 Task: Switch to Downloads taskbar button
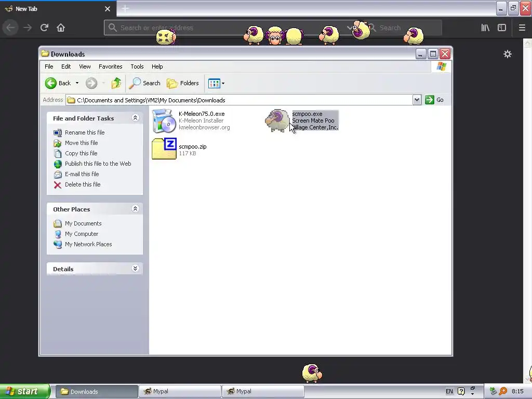pos(96,392)
